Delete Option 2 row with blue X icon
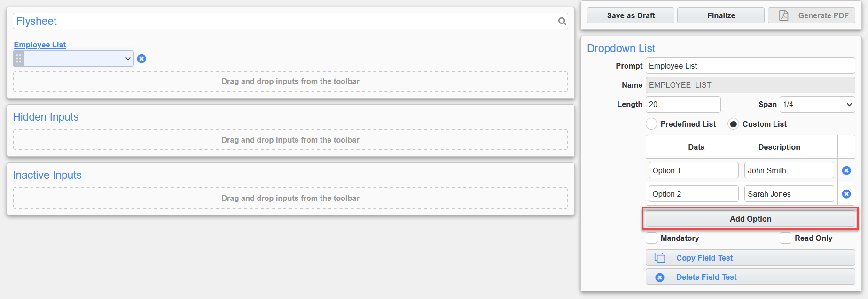Image resolution: width=868 pixels, height=299 pixels. [x=846, y=194]
